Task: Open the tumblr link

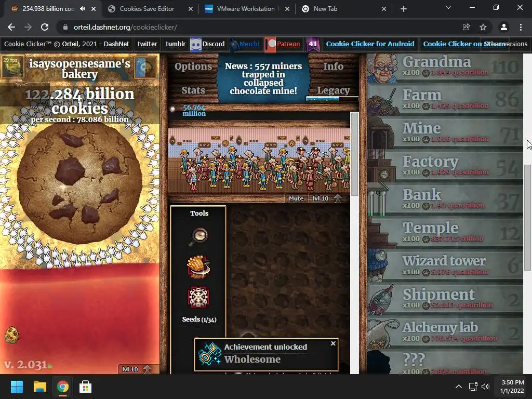Action: click(176, 44)
